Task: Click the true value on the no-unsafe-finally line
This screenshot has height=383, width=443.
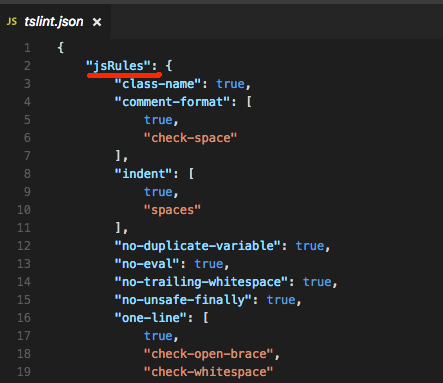Action: point(281,300)
